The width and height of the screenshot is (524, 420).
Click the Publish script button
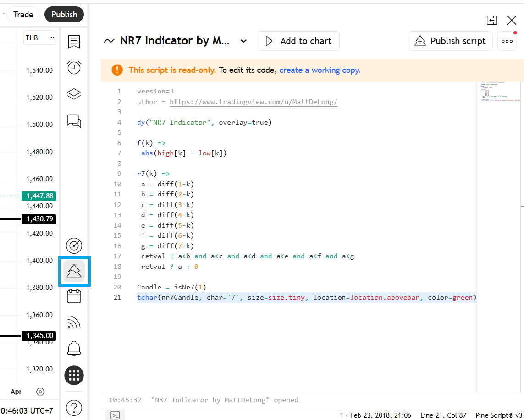click(450, 41)
